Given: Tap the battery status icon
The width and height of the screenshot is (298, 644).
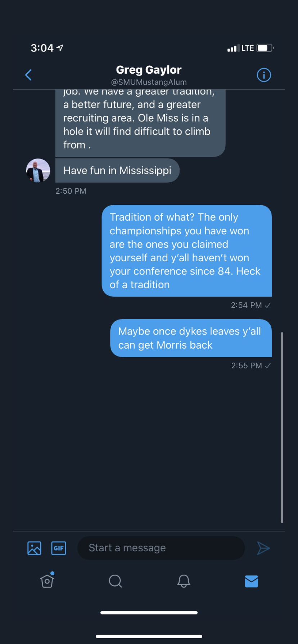Looking at the screenshot, I should [x=265, y=48].
